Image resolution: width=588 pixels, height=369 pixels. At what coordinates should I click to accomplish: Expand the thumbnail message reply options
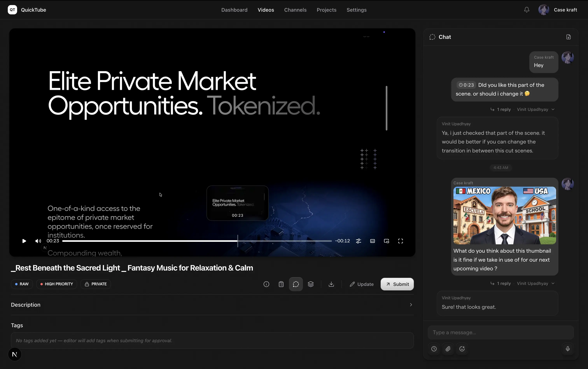point(553,283)
